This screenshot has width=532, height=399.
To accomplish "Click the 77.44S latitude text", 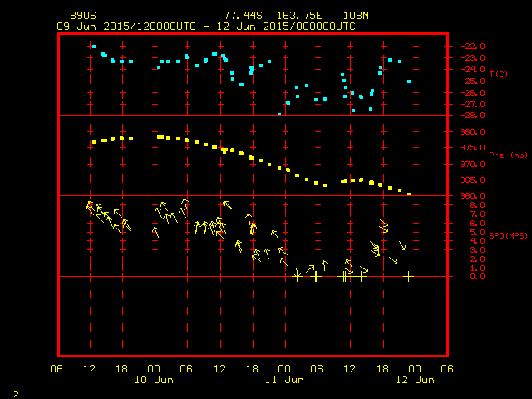I will tap(243, 16).
